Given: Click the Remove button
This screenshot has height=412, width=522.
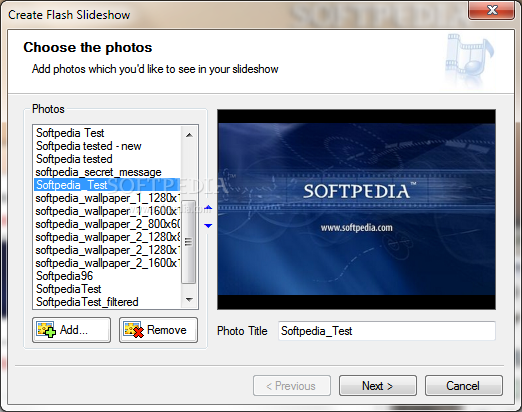Looking at the screenshot, I should [158, 330].
